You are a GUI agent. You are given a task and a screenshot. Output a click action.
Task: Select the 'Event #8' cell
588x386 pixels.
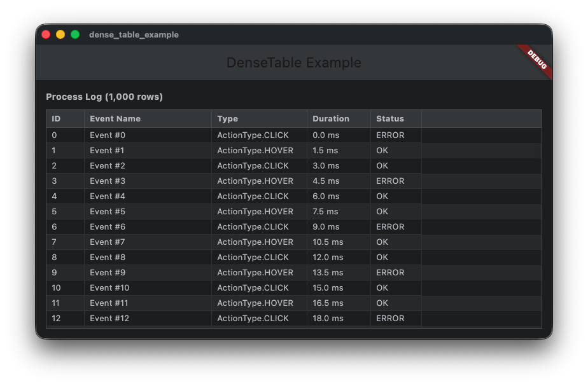[148, 258]
